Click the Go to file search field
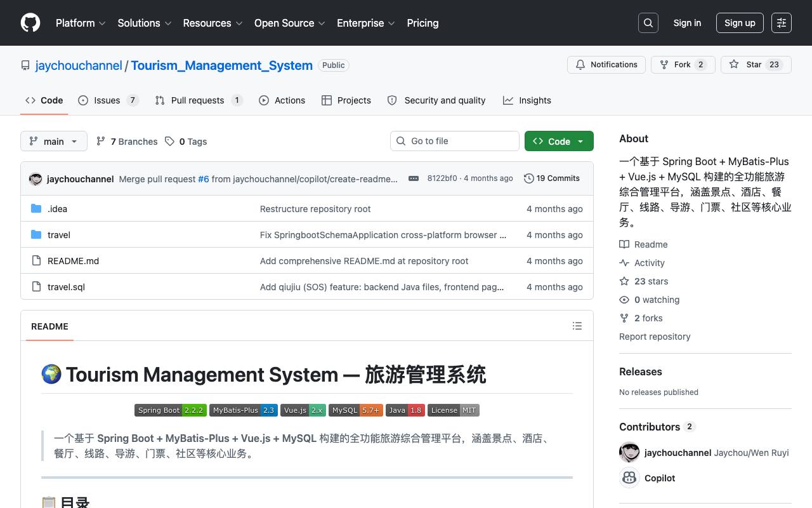Screen dimensions: 812x508 tap(455, 141)
